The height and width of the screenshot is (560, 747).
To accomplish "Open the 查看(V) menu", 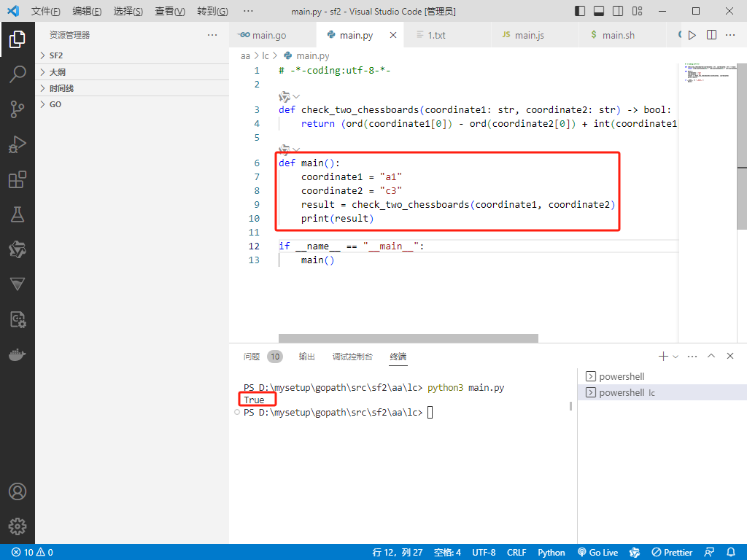I will click(170, 11).
